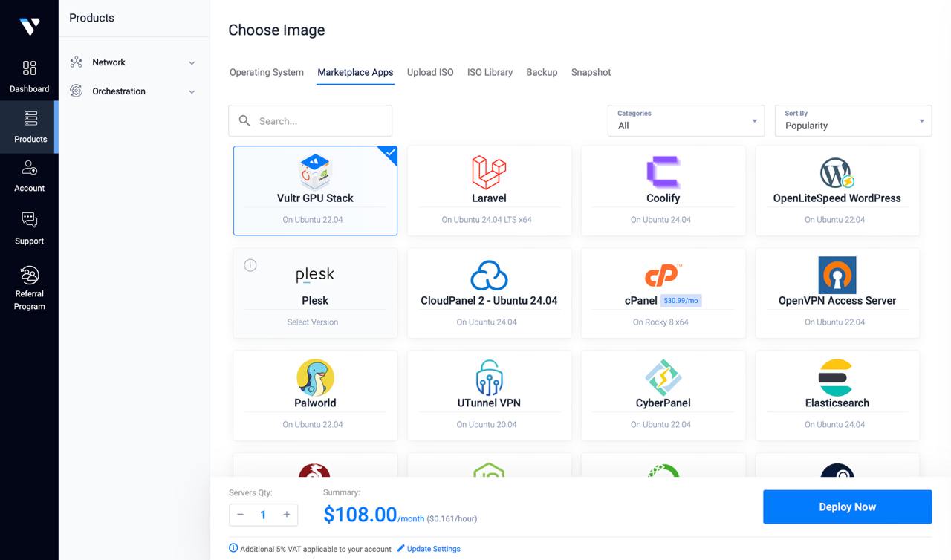This screenshot has height=560, width=951.
Task: Switch to the ISO Library tab
Action: pyautogui.click(x=490, y=72)
